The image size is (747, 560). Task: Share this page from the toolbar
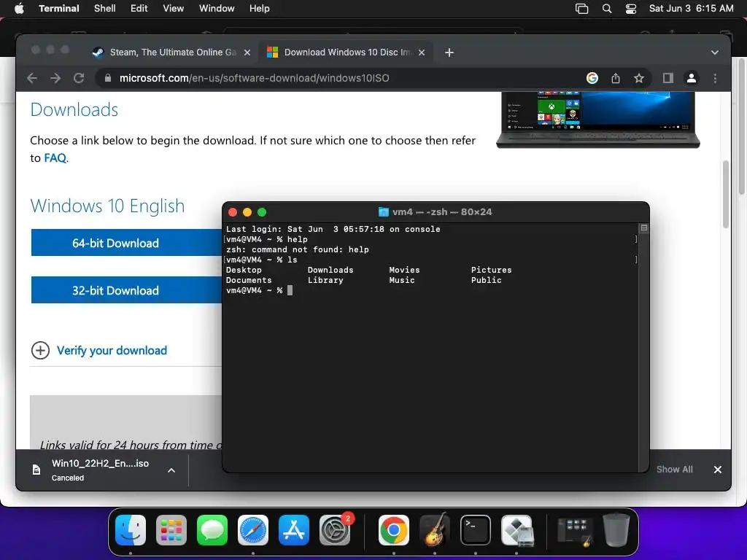pyautogui.click(x=616, y=78)
